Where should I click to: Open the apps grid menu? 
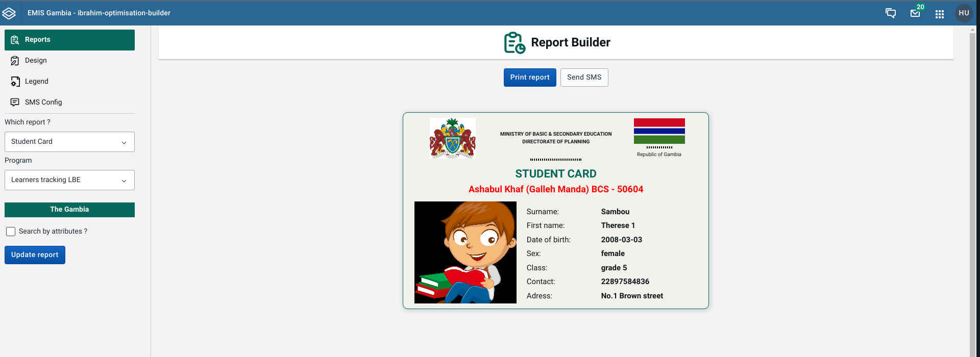(x=940, y=14)
